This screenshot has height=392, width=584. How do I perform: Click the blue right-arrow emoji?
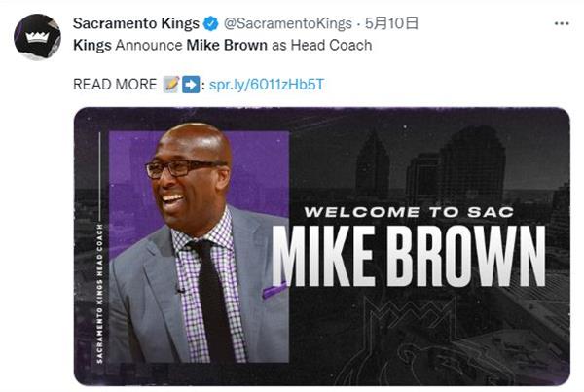tap(191, 85)
